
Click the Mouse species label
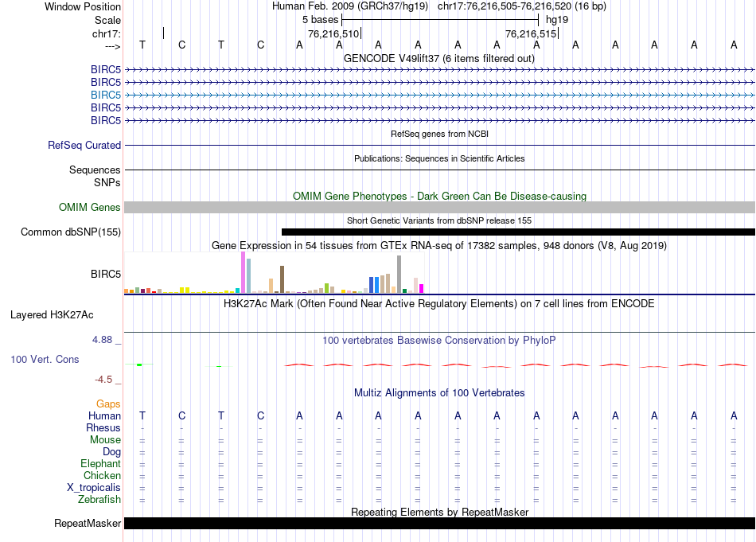pos(105,440)
